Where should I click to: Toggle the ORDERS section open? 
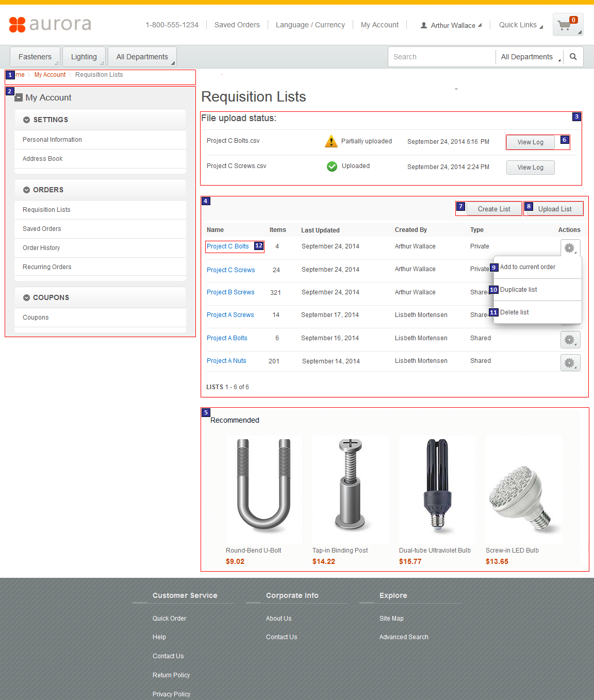click(26, 190)
